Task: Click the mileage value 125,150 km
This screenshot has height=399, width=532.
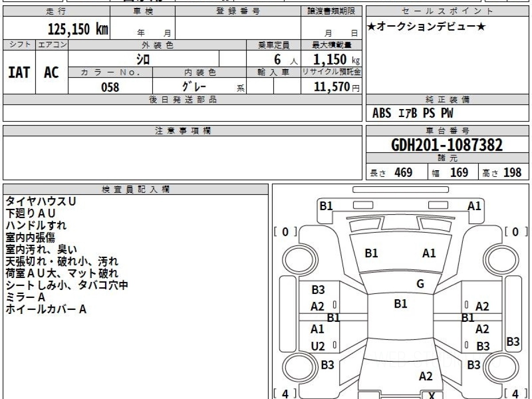Action: tap(78, 29)
